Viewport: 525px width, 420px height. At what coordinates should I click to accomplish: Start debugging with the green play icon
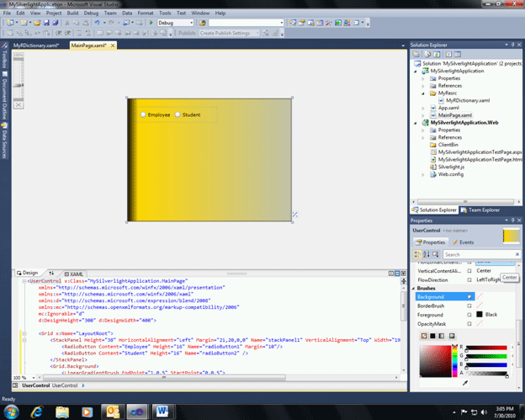point(151,23)
